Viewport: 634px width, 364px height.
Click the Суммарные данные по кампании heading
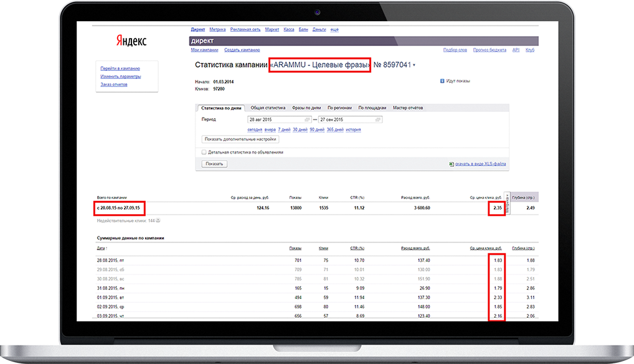coord(131,238)
